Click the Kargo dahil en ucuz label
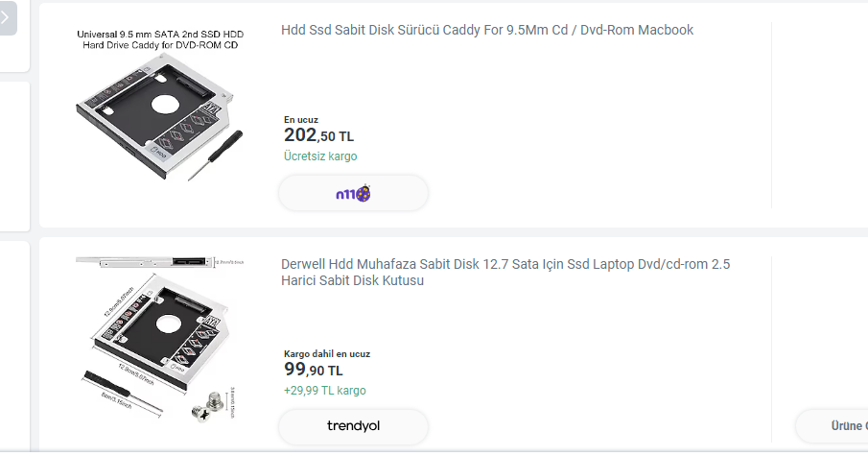The height and width of the screenshot is (456, 868). tap(327, 354)
